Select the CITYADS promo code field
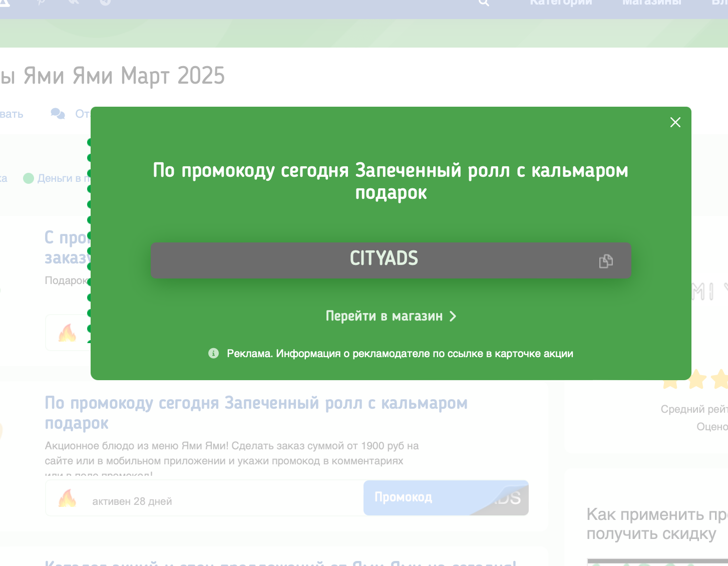Screen dimensions: 728x566 coord(391,260)
